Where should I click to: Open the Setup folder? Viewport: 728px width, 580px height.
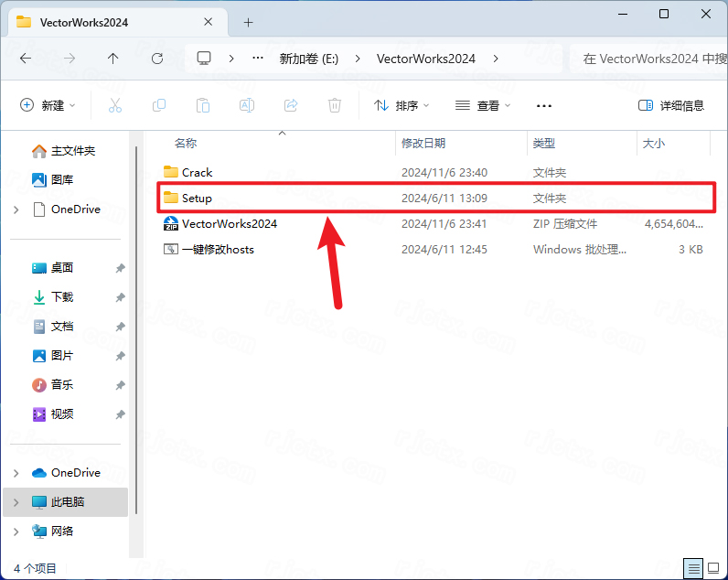pyautogui.click(x=197, y=198)
